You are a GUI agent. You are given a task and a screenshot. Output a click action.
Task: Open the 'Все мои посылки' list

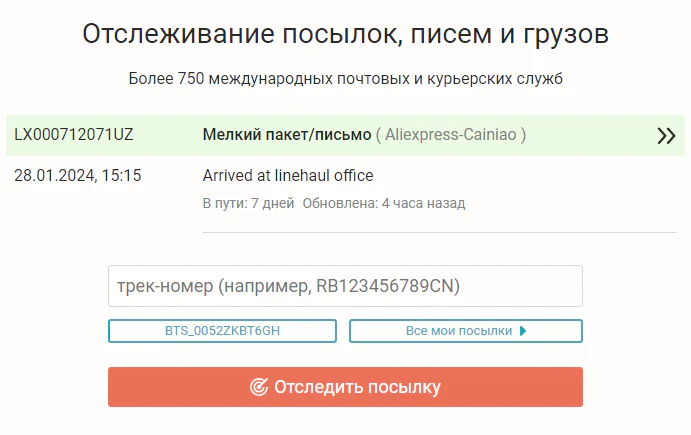(x=459, y=331)
